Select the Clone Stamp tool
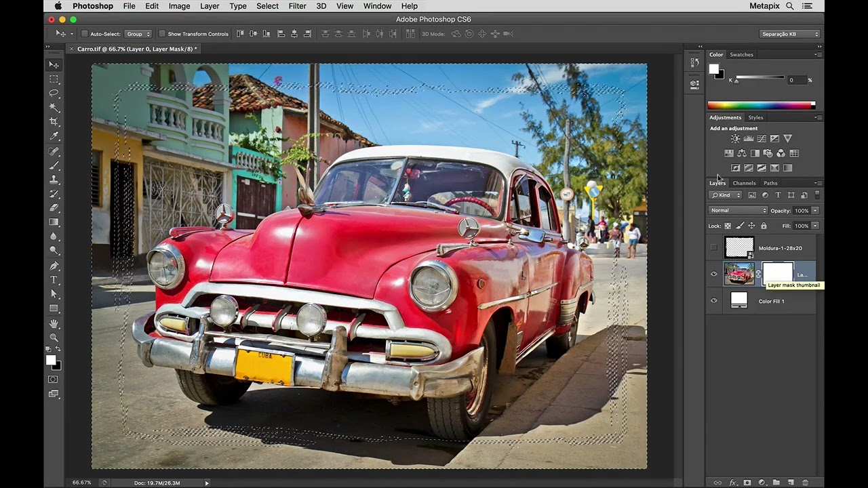 [54, 180]
